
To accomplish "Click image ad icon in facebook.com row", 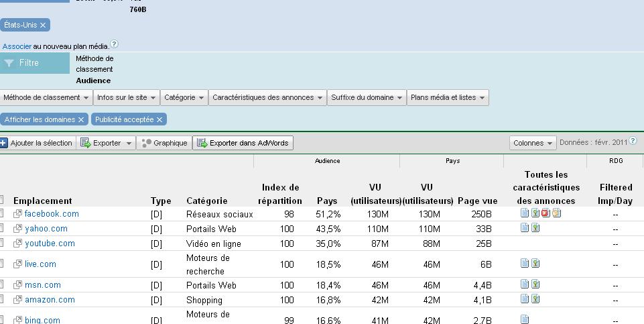I will coord(535,213).
